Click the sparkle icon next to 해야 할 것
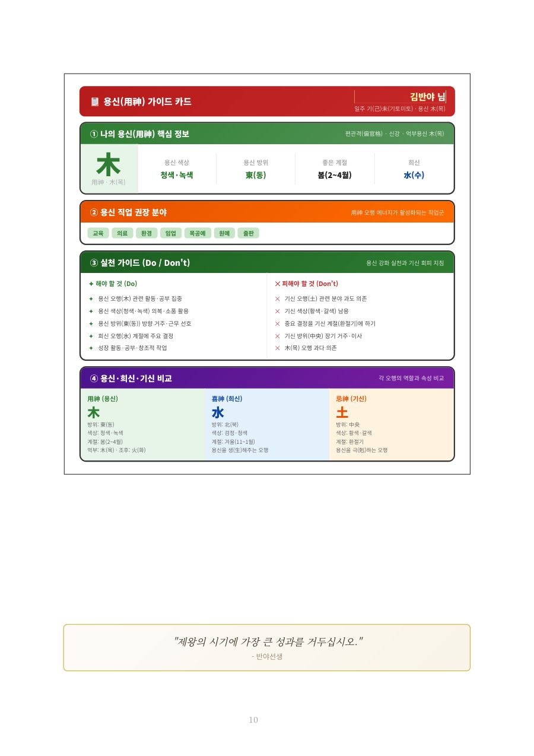The image size is (534, 756). (91, 284)
